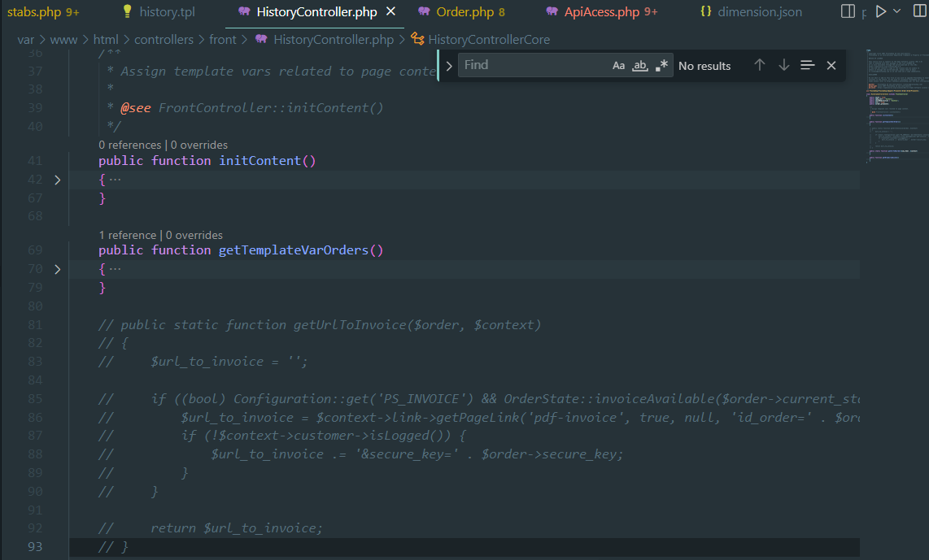Open the history.tpl tab
This screenshot has height=560, width=929.
point(166,12)
